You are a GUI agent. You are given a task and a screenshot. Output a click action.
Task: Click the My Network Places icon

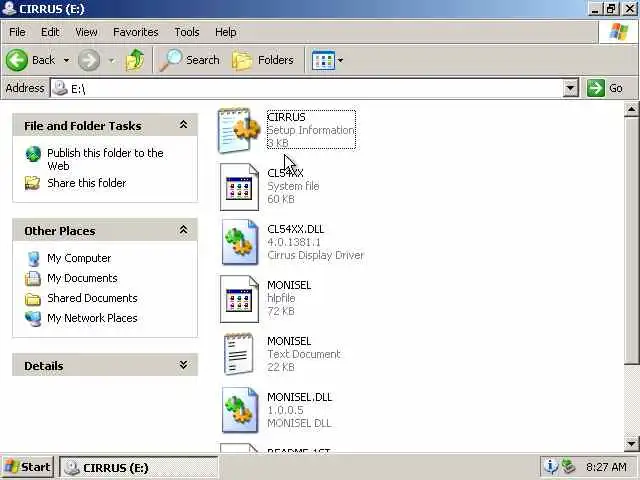(x=33, y=319)
